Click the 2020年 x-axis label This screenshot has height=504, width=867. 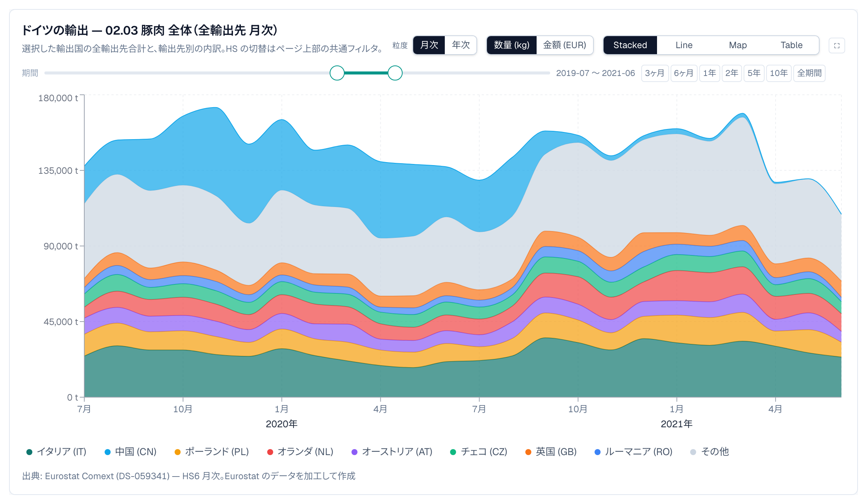click(x=281, y=424)
